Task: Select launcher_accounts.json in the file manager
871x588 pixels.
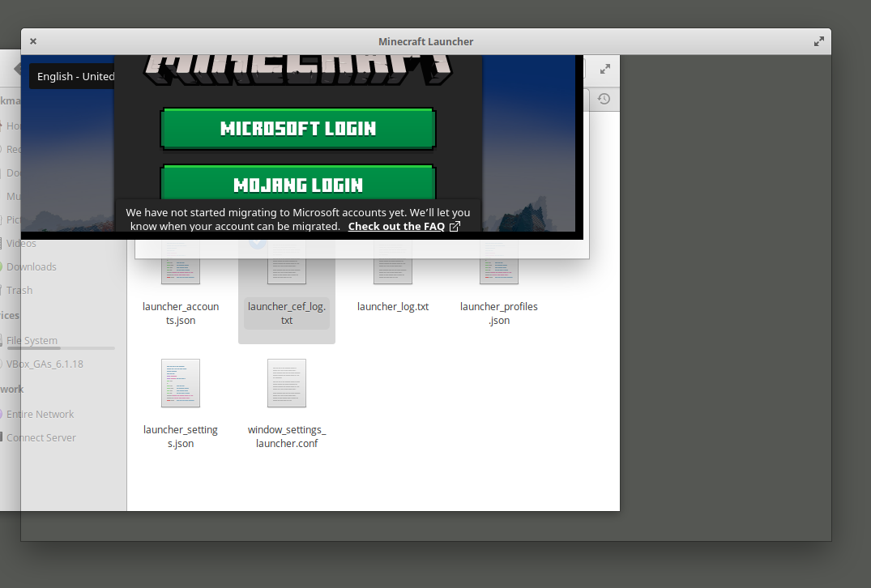Action: [181, 288]
